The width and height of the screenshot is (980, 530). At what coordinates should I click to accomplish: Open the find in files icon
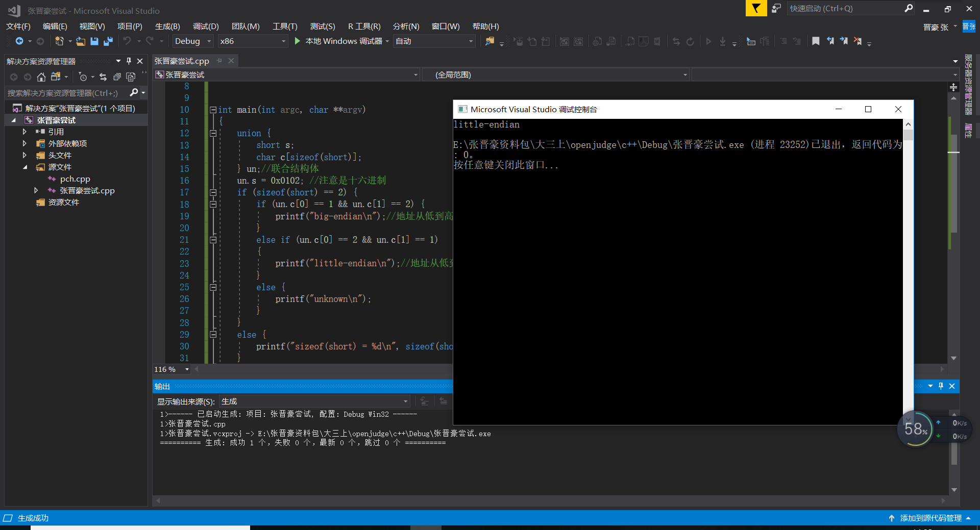489,41
